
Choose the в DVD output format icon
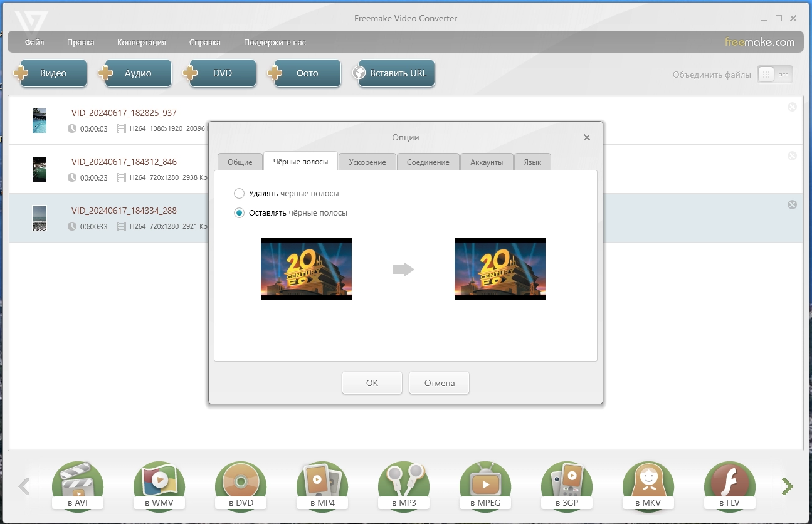pos(241,486)
